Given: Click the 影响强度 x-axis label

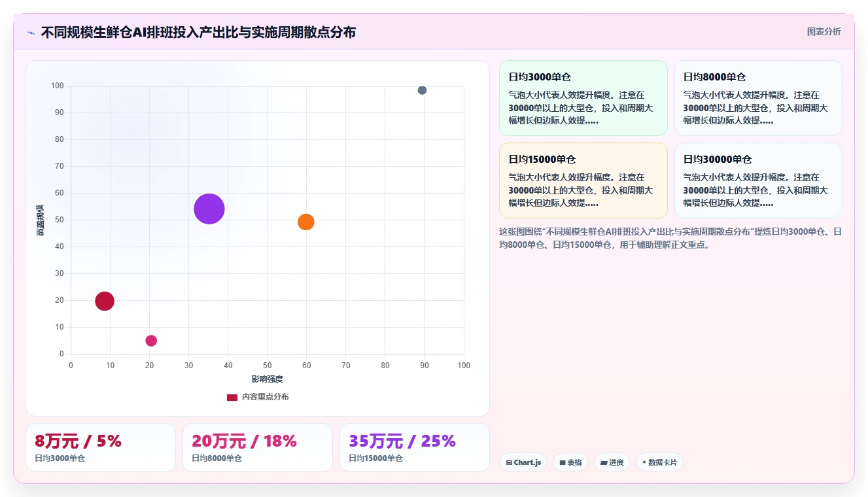Looking at the screenshot, I should [267, 379].
